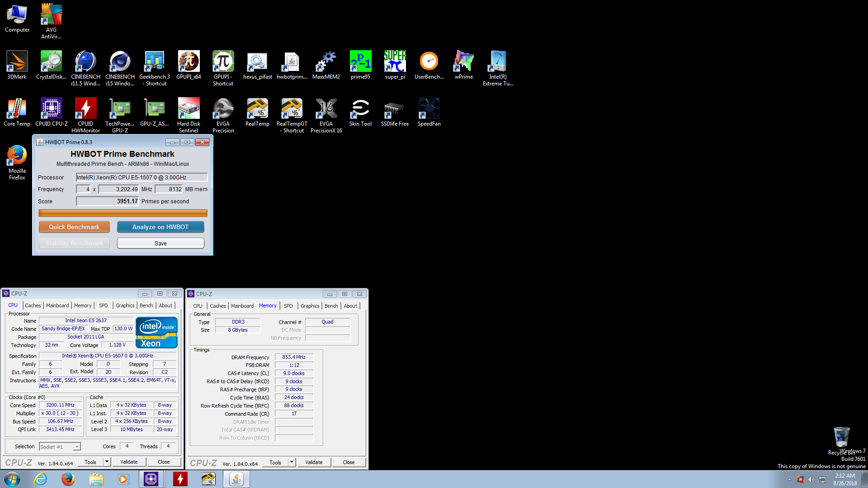Open MaxxMEM2 desktop shortcut
The width and height of the screenshot is (868, 488).
tap(326, 66)
